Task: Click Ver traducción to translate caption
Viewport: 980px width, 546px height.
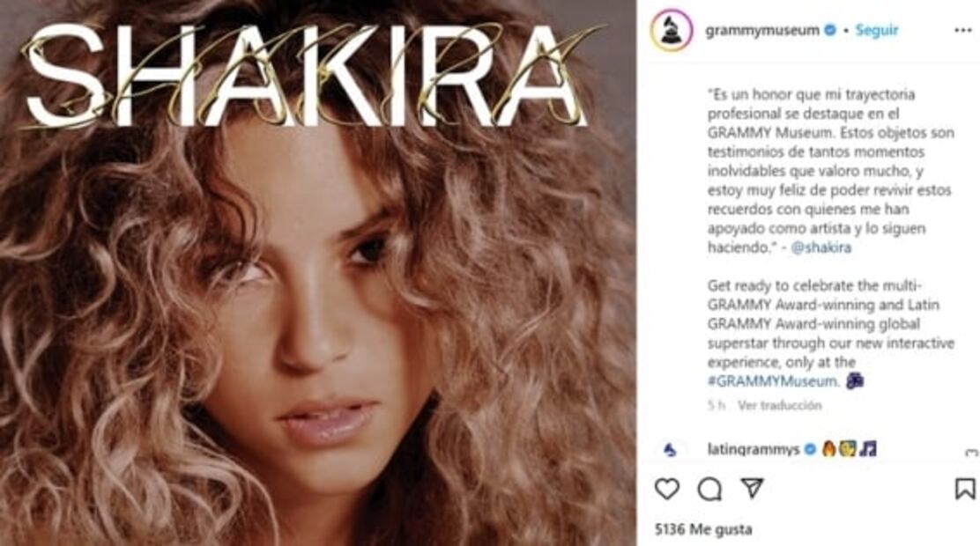Action: pyautogui.click(x=779, y=405)
